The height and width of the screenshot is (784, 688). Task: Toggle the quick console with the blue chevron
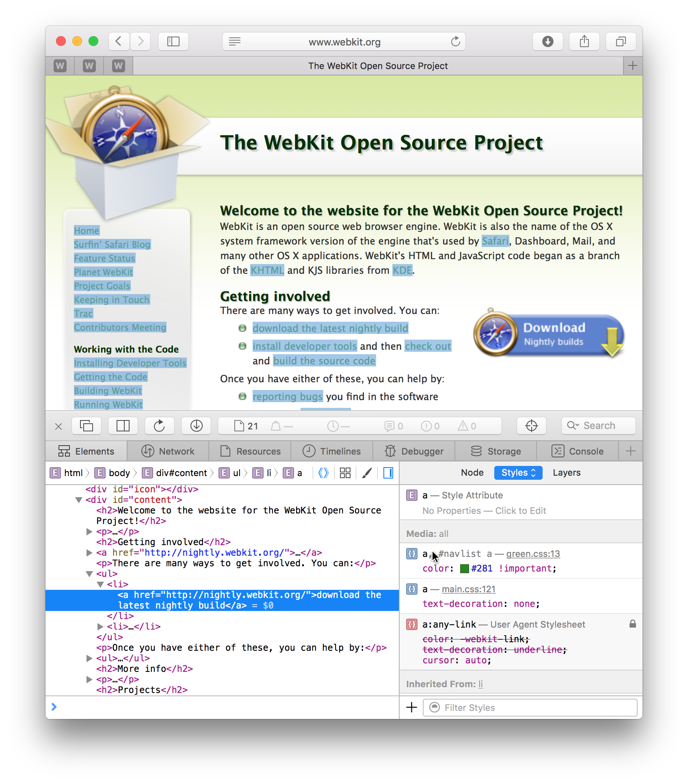54,707
